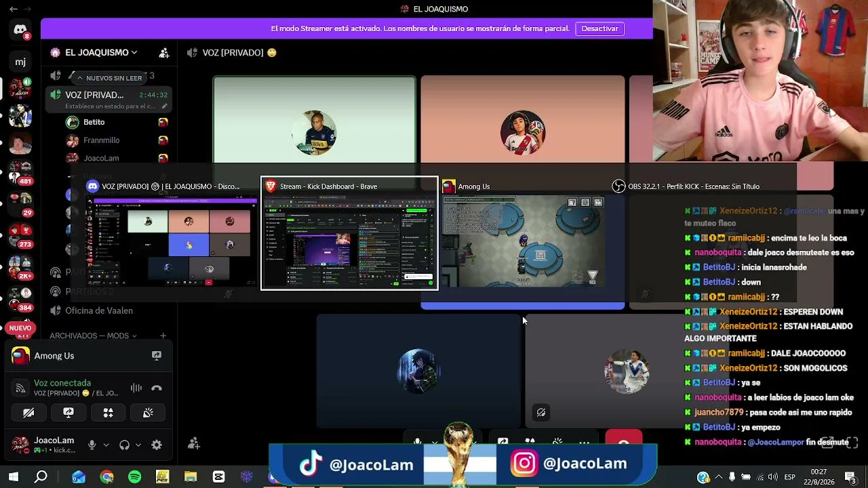The width and height of the screenshot is (868, 488).
Task: Adjust the system volume tray icon
Action: (772, 477)
